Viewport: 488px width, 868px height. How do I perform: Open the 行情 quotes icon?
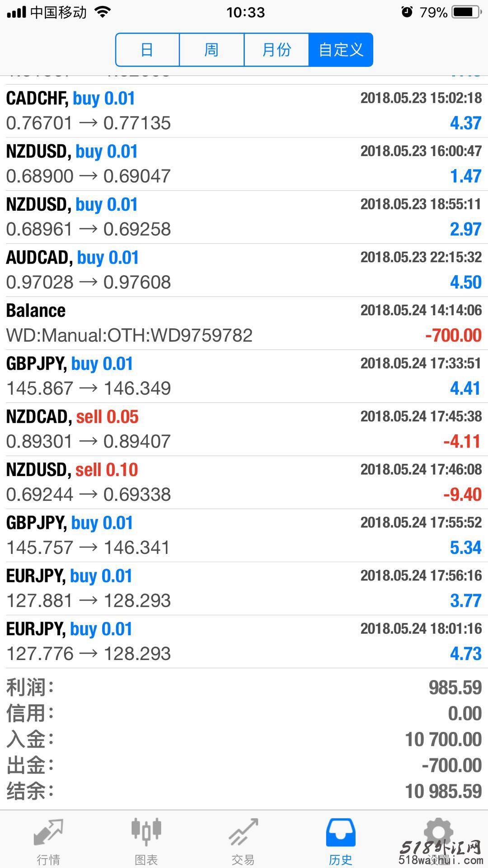click(48, 832)
